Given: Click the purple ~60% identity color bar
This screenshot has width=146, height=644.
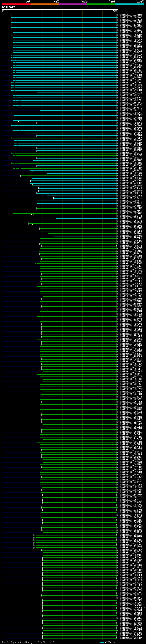Looking at the screenshot, I should click(x=73, y=4).
